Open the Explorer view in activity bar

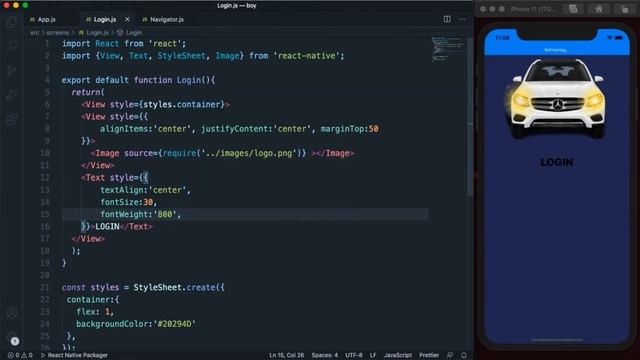[11, 22]
